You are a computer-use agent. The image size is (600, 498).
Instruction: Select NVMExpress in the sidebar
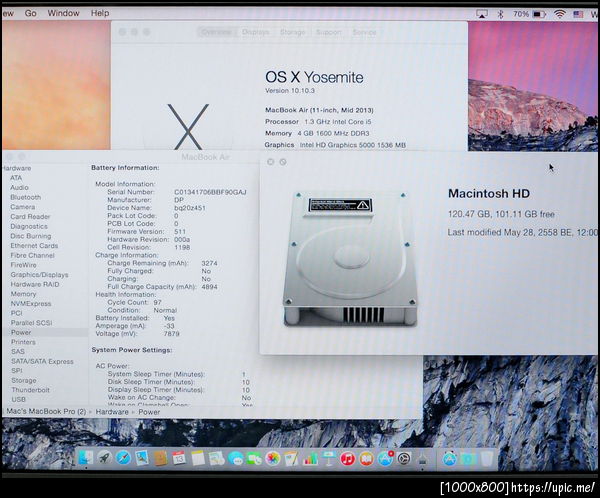click(31, 304)
